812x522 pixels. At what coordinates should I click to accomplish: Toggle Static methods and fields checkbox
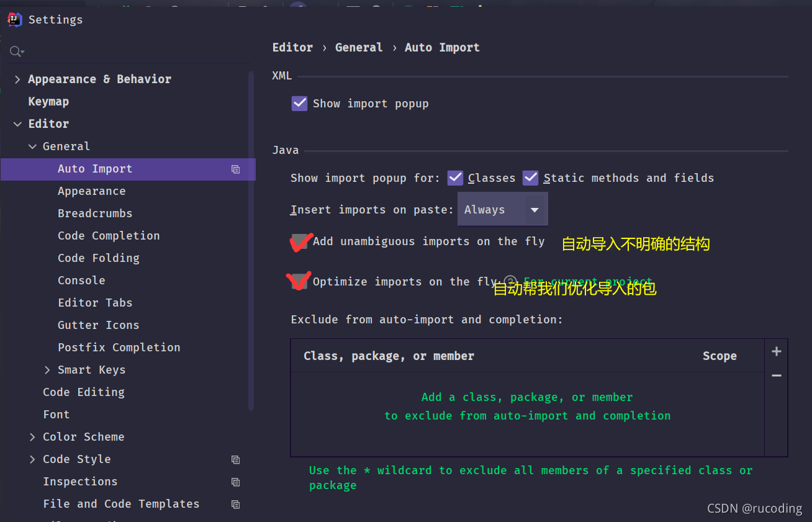coord(530,178)
